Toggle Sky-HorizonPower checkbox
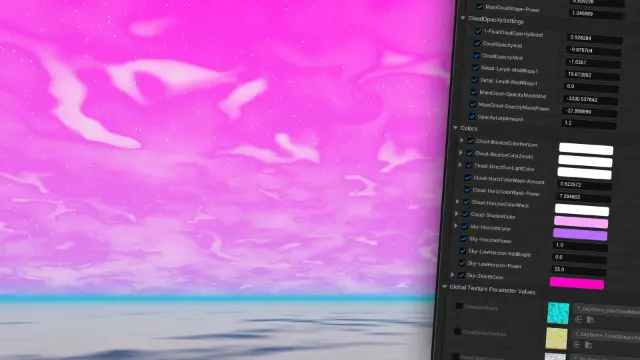Viewport: 640px width, 360px height. coord(464,238)
